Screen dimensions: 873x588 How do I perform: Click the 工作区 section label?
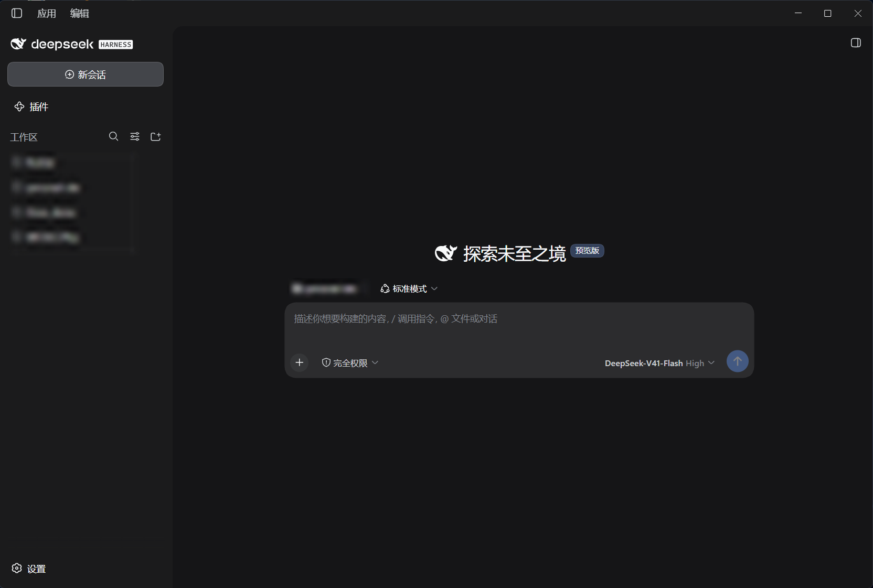point(24,137)
